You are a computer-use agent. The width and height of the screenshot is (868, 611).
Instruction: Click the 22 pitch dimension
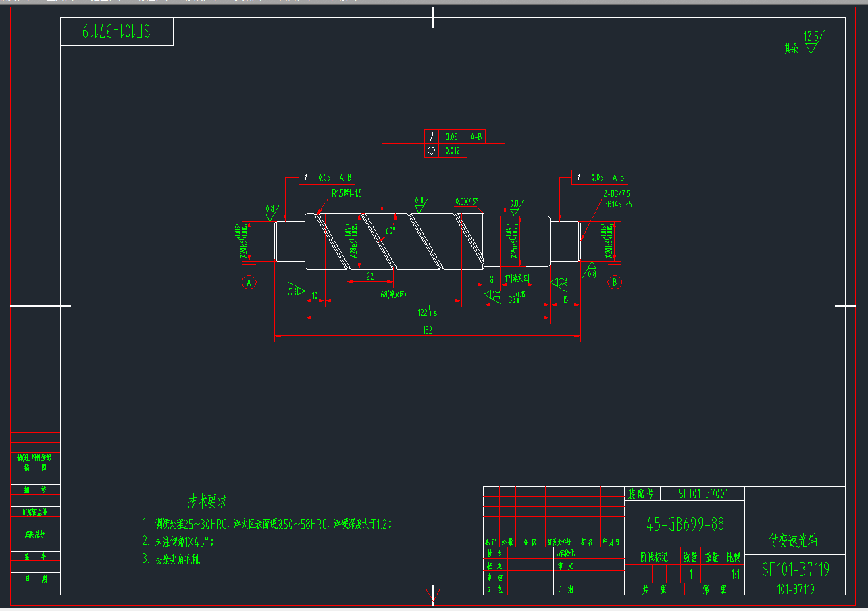pos(370,276)
